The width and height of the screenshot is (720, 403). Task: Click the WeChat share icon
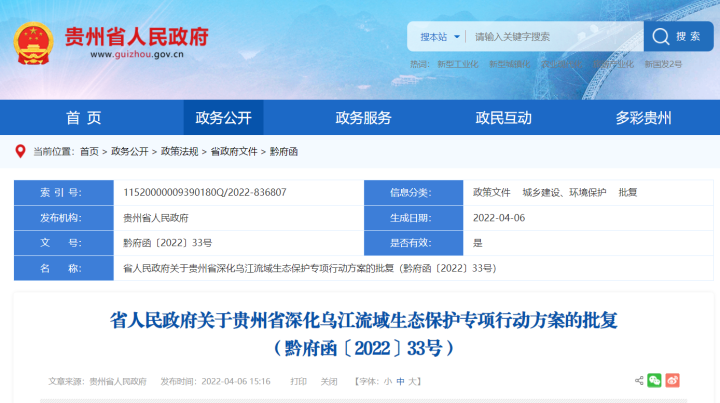(x=654, y=380)
